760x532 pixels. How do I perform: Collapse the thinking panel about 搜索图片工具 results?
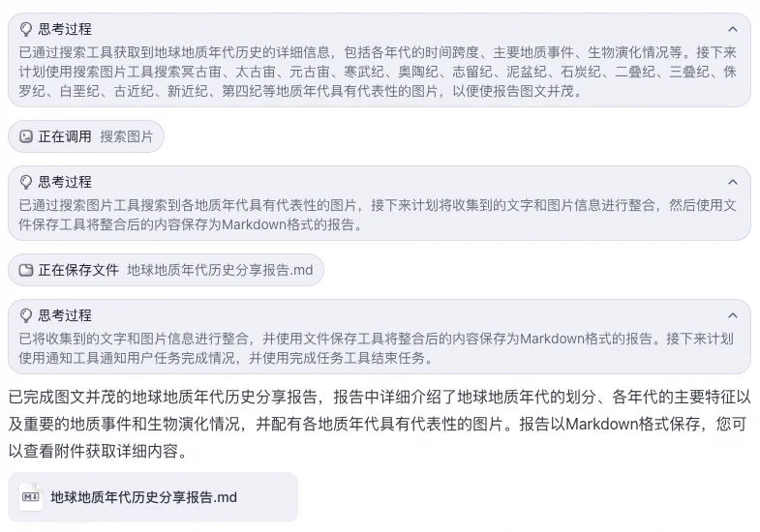point(732,183)
